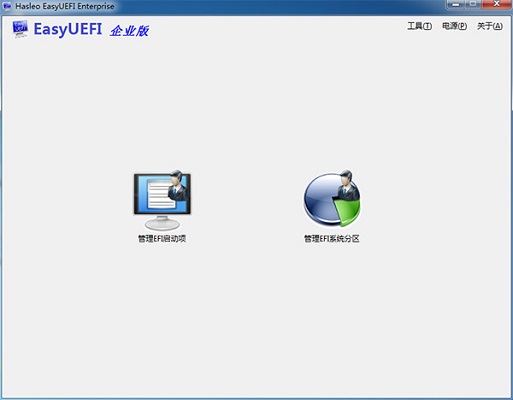
Task: Open the 工具(T) tools menu
Action: click(419, 26)
